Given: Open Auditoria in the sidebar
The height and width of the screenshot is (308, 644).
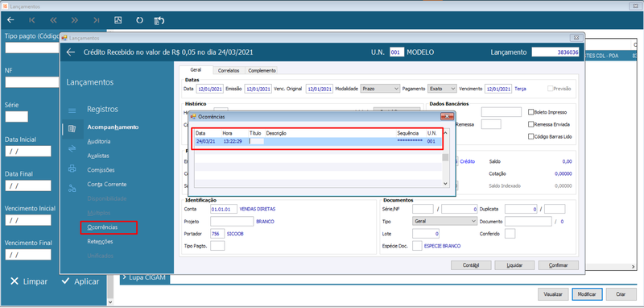Looking at the screenshot, I should (x=98, y=141).
